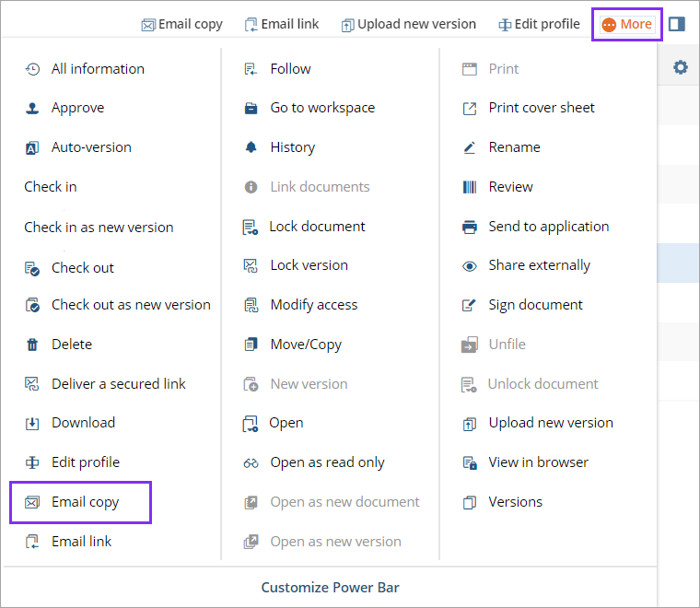Viewport: 700px width, 608px height.
Task: Select Email copy from the menu
Action: tap(85, 502)
